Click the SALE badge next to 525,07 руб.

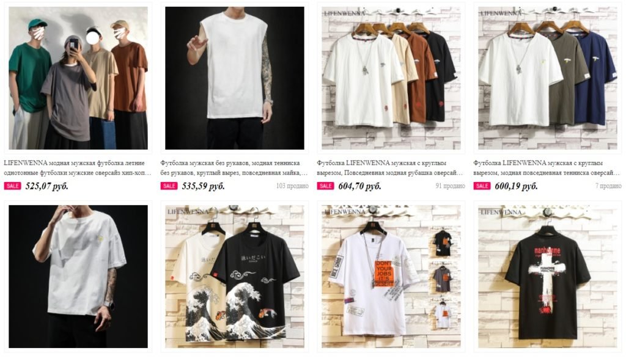coord(12,186)
